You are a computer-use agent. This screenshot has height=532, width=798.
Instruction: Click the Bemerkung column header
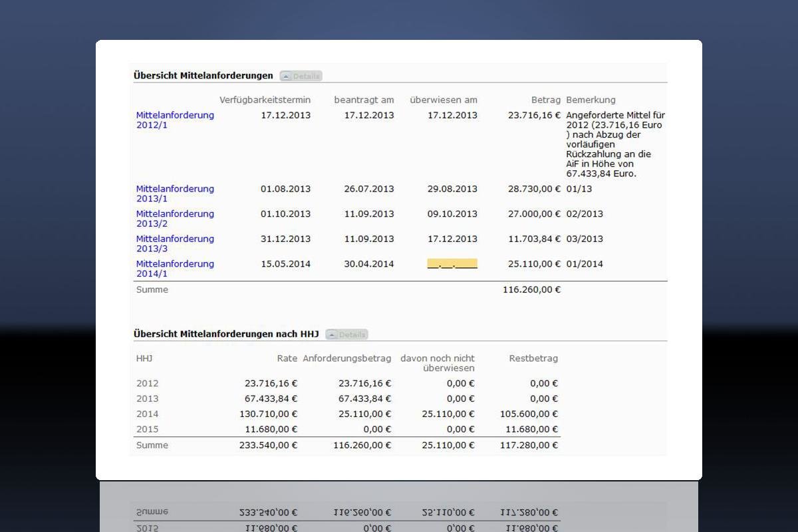pyautogui.click(x=591, y=100)
